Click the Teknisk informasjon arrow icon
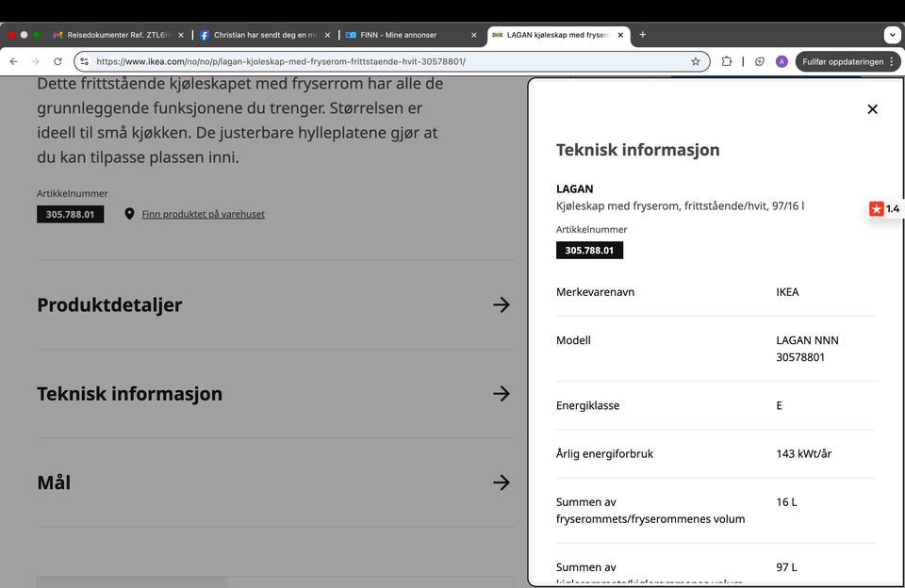 point(502,394)
